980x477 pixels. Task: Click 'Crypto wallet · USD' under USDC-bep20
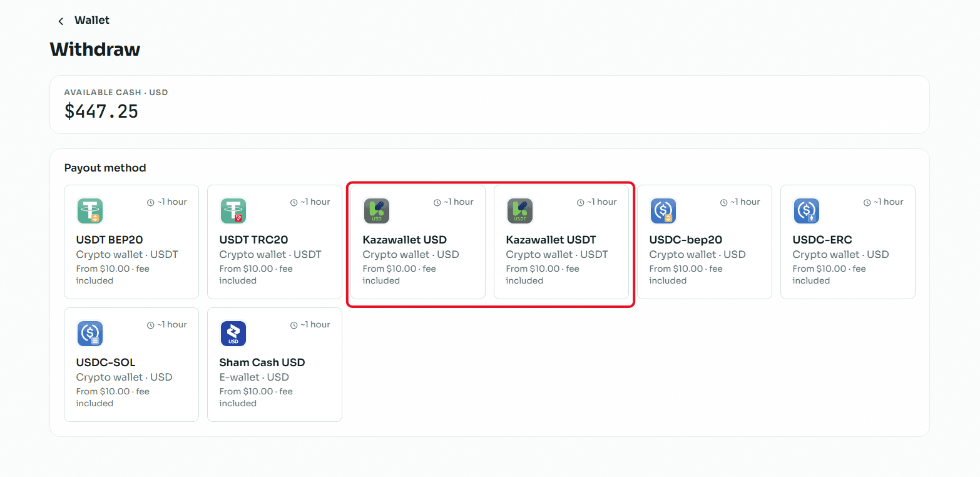(698, 255)
